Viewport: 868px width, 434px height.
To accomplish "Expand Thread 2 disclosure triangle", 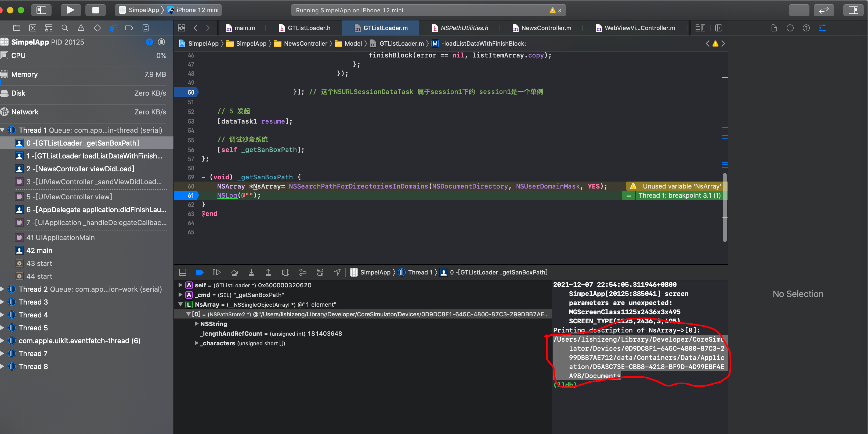I will coord(3,289).
